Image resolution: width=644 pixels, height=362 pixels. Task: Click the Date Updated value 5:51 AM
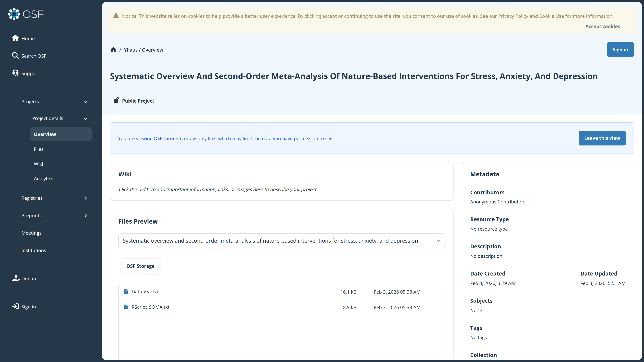coord(603,283)
